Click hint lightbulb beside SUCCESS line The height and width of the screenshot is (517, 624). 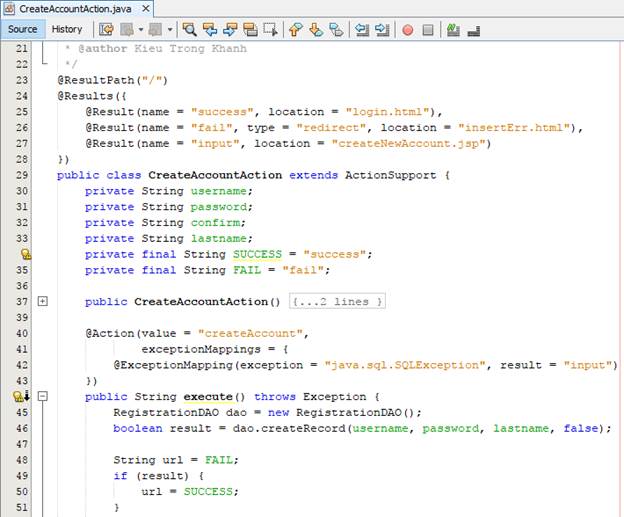26,254
